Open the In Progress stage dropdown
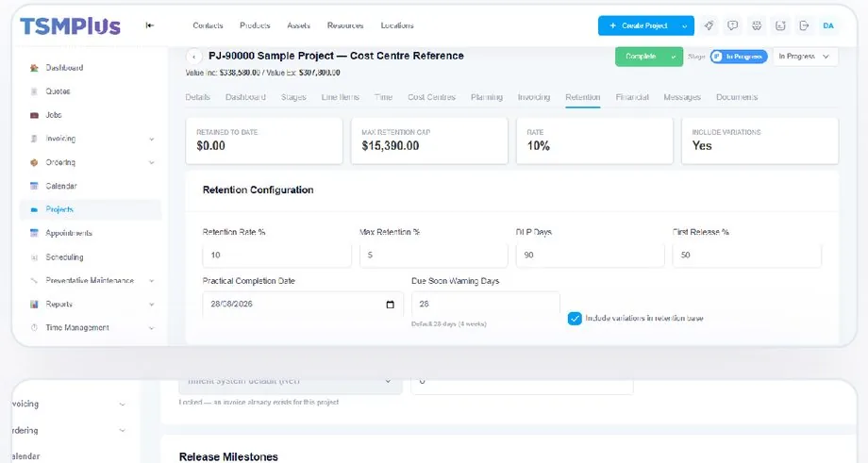This screenshot has height=463, width=868. [805, 57]
